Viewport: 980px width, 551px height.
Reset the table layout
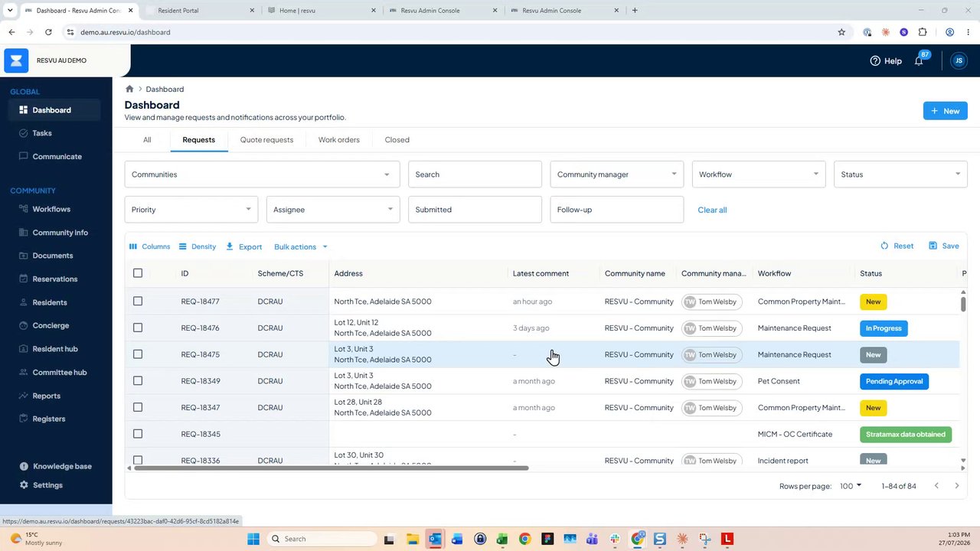[897, 246]
